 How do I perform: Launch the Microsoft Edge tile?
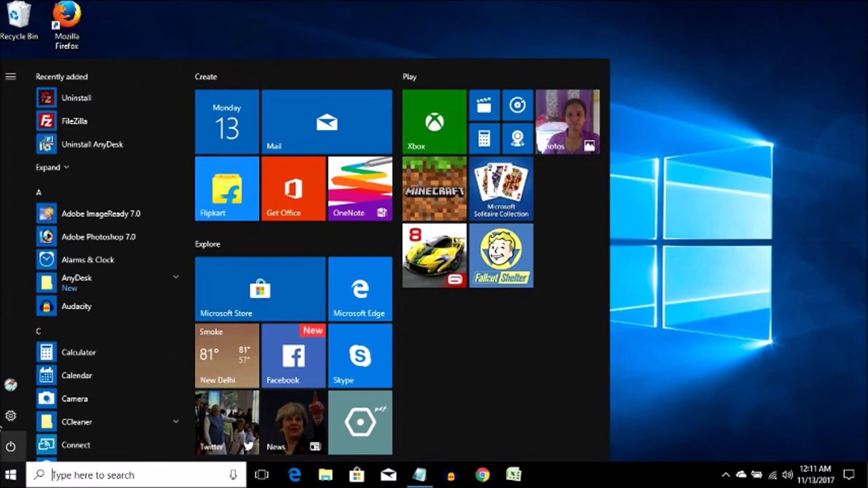(360, 289)
